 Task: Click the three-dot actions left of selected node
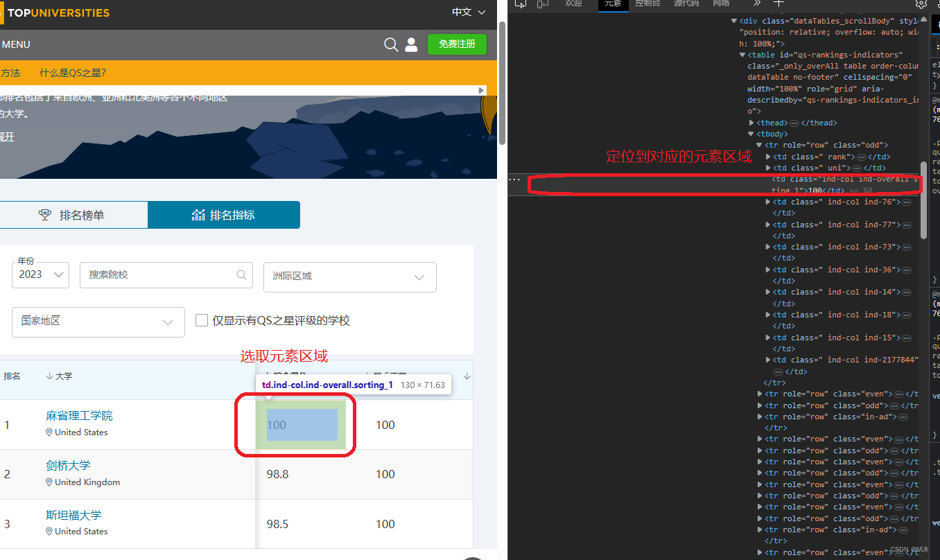coord(514,179)
